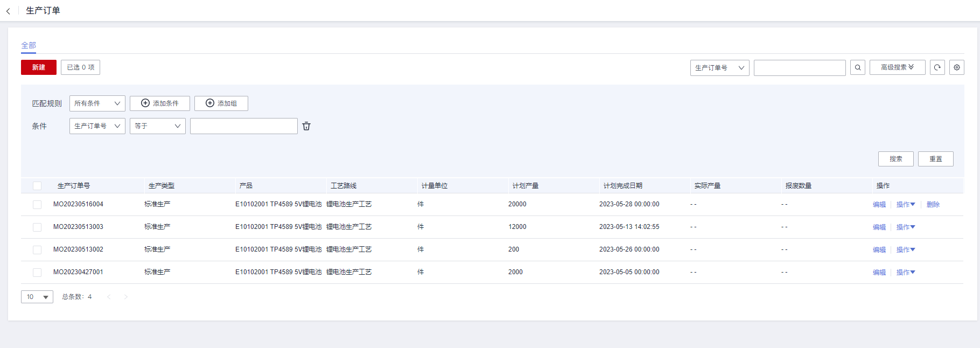
Task: Click the 生产类型 column header
Action: (x=162, y=186)
